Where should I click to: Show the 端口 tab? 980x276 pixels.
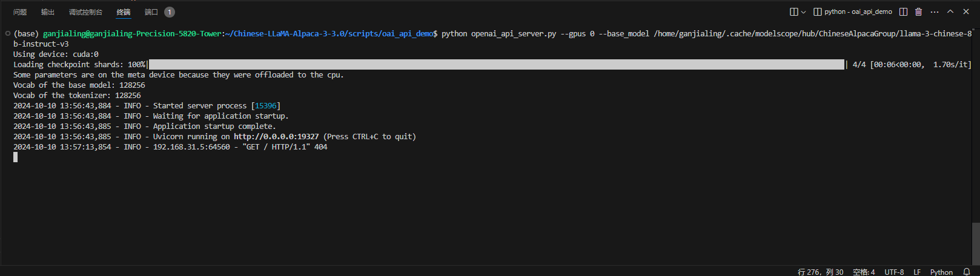[x=151, y=12]
